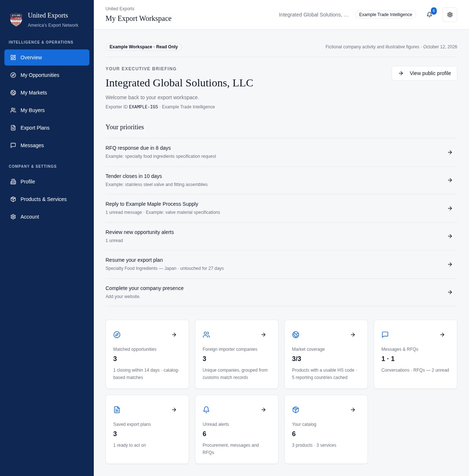469x476 pixels.
Task: Click Market coverage value 3/3
Action: 296,359
